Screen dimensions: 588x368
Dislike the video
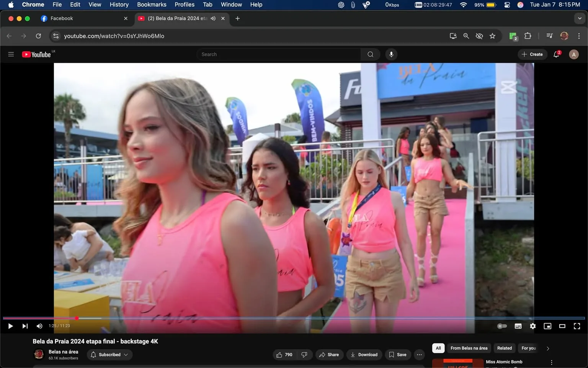click(x=304, y=355)
